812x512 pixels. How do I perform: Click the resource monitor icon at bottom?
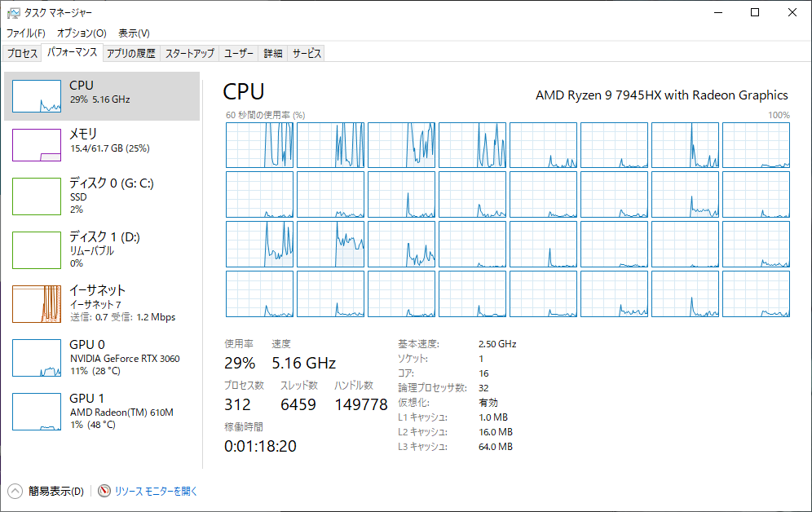[104, 491]
